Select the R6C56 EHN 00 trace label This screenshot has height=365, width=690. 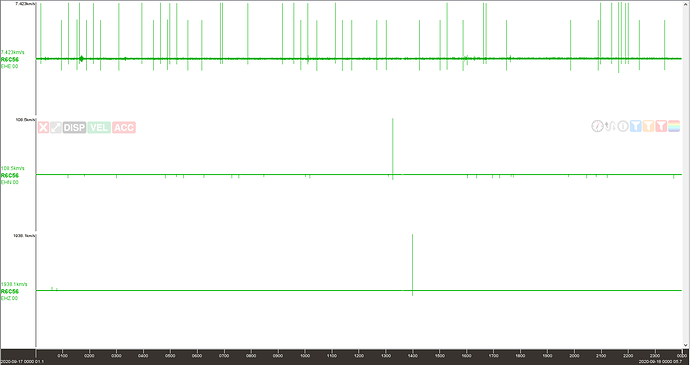coord(10,178)
